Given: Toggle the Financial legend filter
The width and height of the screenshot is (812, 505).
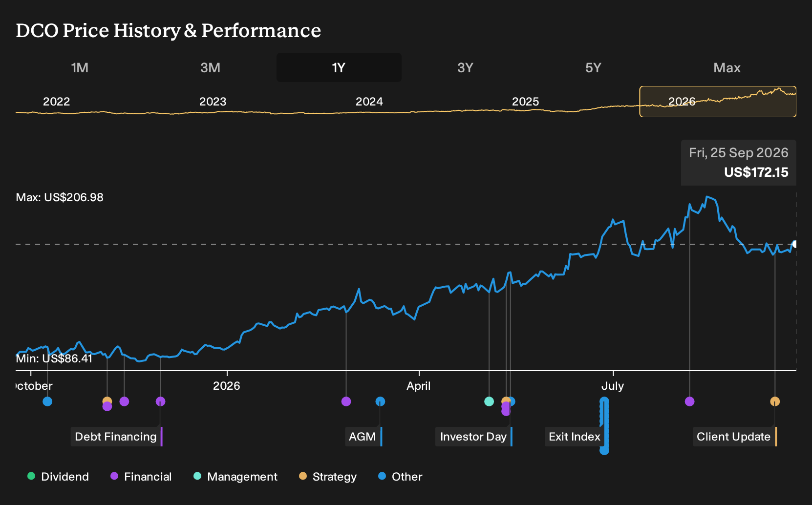Looking at the screenshot, I should (141, 477).
